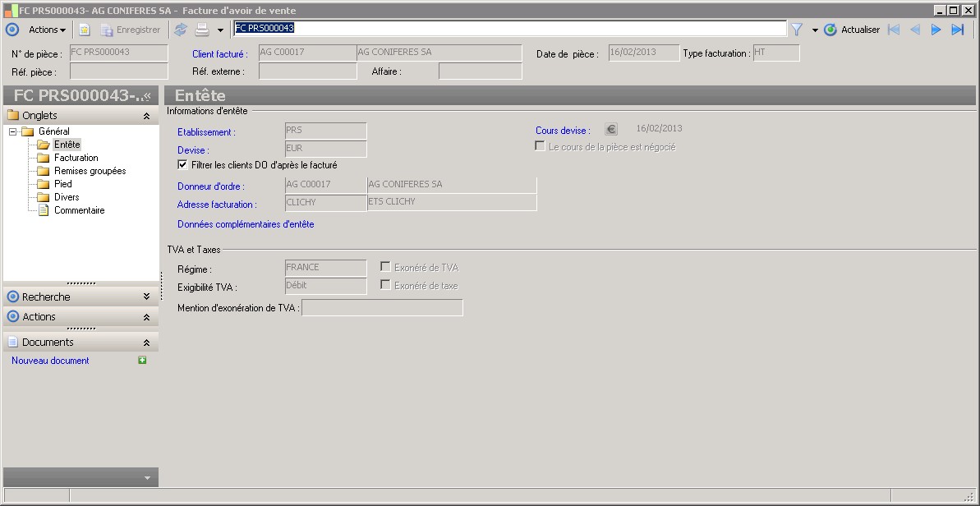Open the printer options dropdown arrow

pos(220,30)
